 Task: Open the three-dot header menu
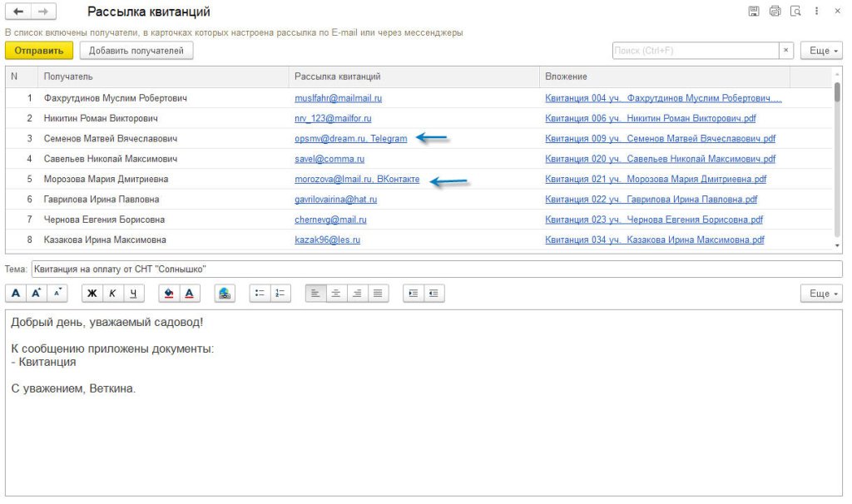[816, 12]
